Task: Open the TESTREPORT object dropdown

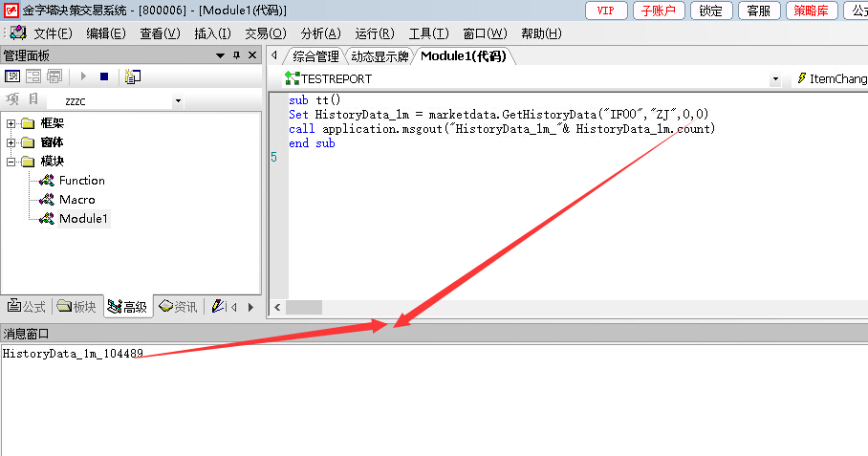Action: [x=775, y=79]
